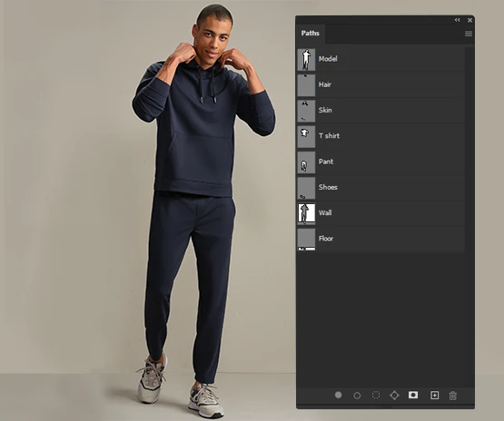This screenshot has width=504, height=421.
Task: Select the Pant path
Action: click(x=380, y=162)
